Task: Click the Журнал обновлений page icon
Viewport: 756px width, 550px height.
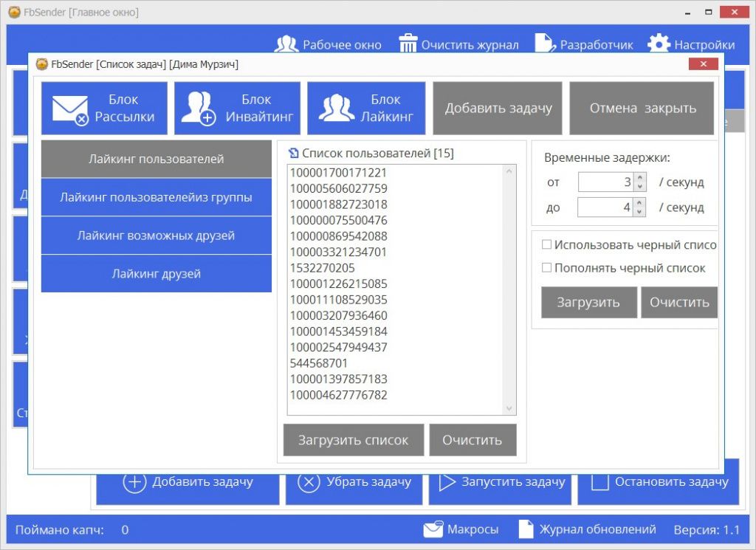Action: 526,529
